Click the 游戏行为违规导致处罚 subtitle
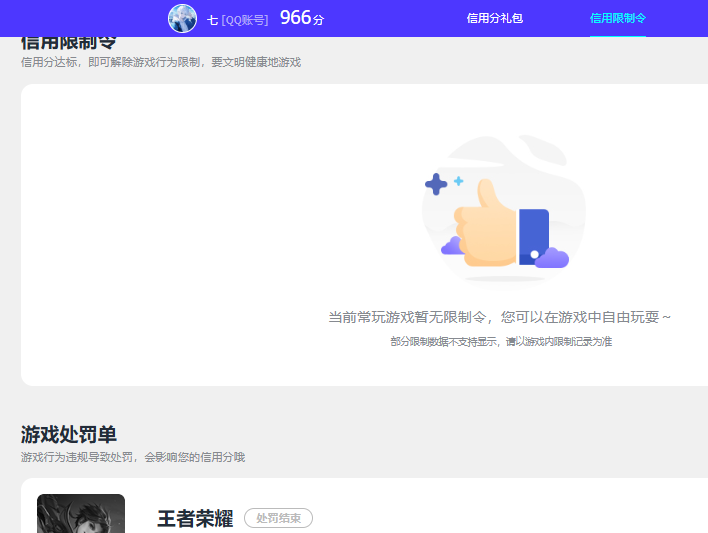The width and height of the screenshot is (708, 533). tap(133, 457)
